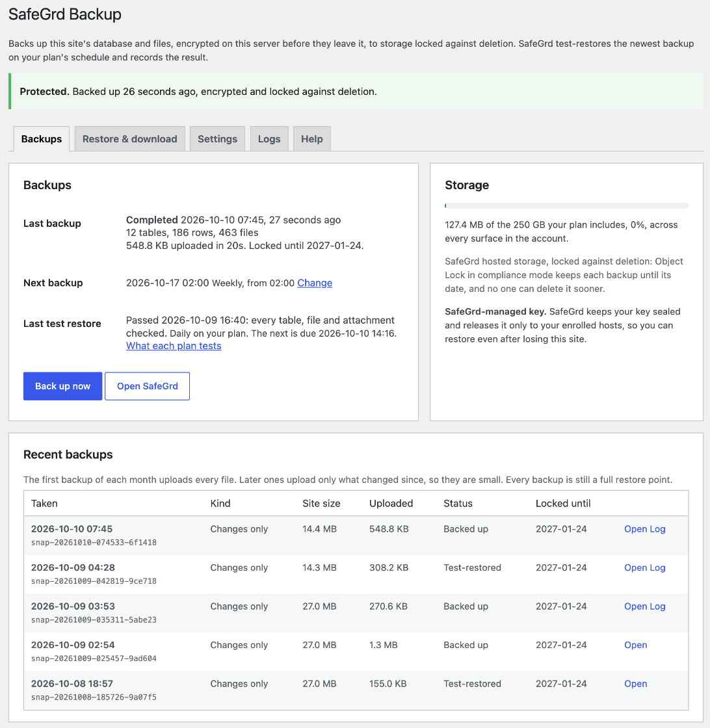710x728 pixels.
Task: Click the 155.0 KB uploaded cell
Action: point(388,683)
